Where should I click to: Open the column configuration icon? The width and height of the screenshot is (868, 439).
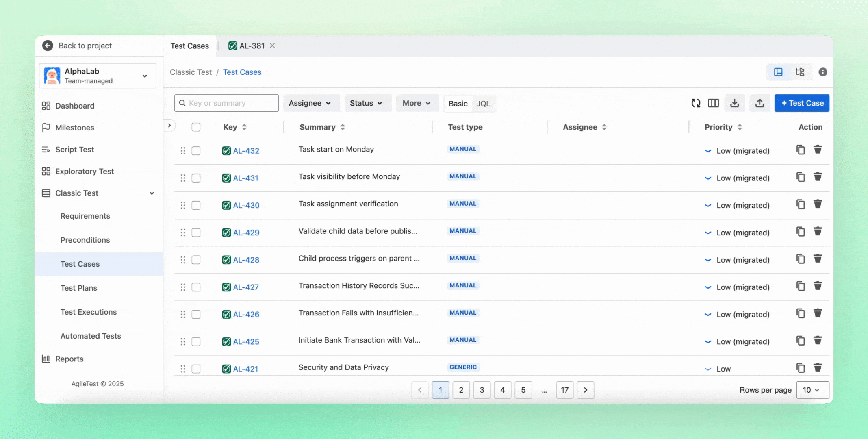[714, 103]
